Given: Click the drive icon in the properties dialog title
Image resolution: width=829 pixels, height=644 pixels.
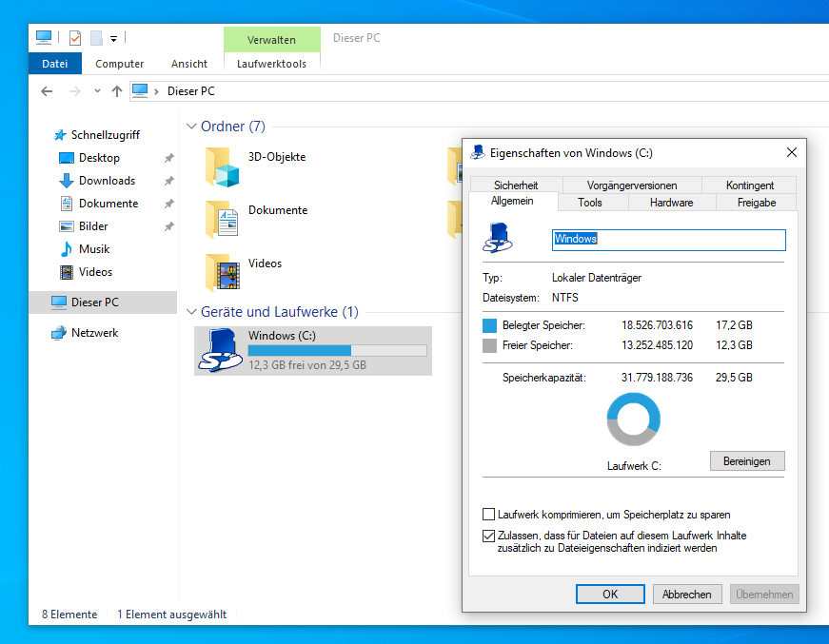Looking at the screenshot, I should 478,153.
